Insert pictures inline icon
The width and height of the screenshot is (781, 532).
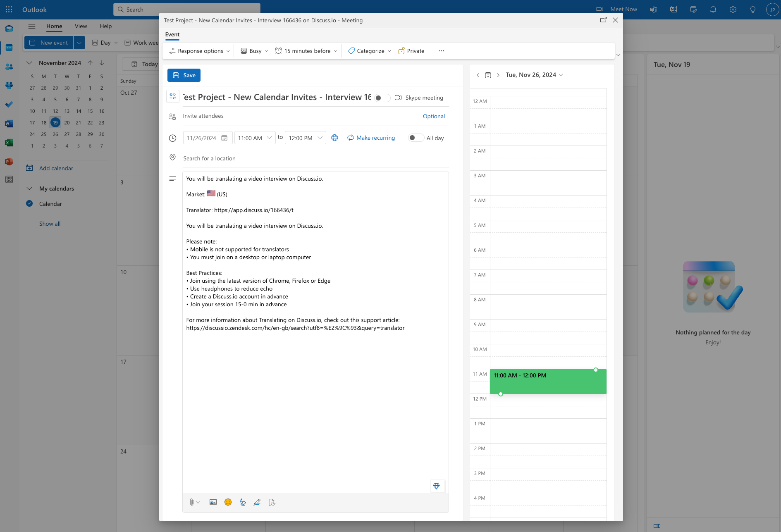tap(213, 502)
